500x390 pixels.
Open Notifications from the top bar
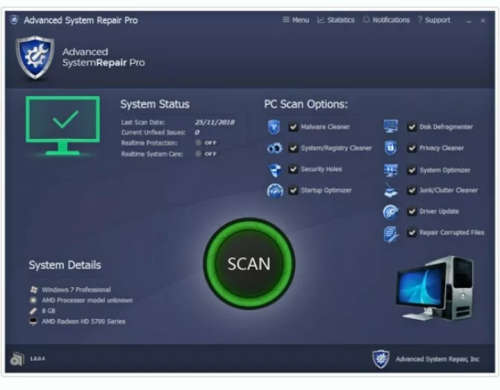click(386, 20)
